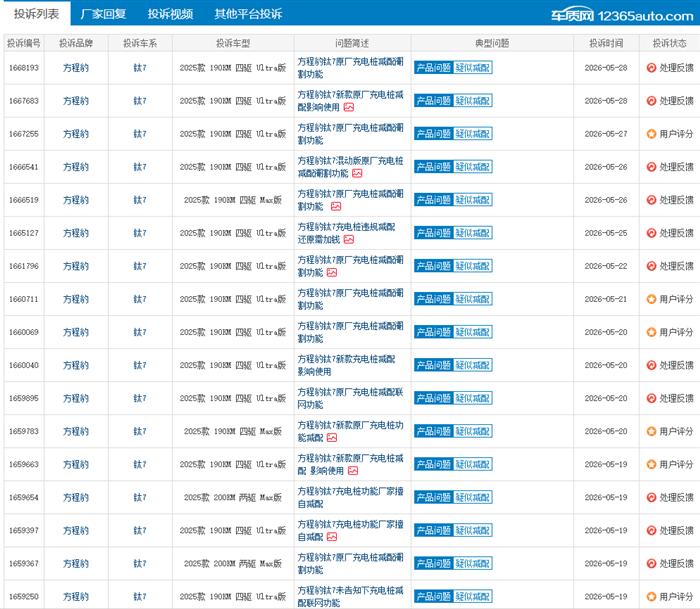The width and height of the screenshot is (700, 609).
Task: Click orange 用户评分 status icon for 1667255
Action: (651, 134)
